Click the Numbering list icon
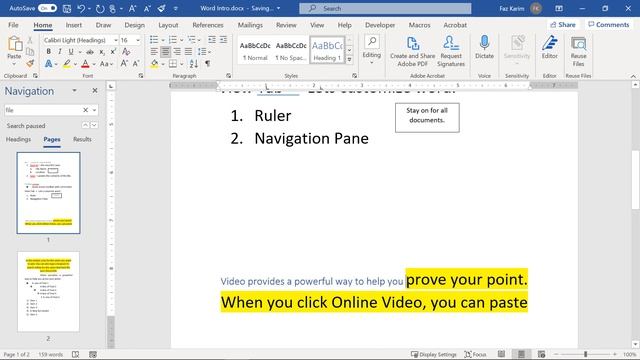 173,40
